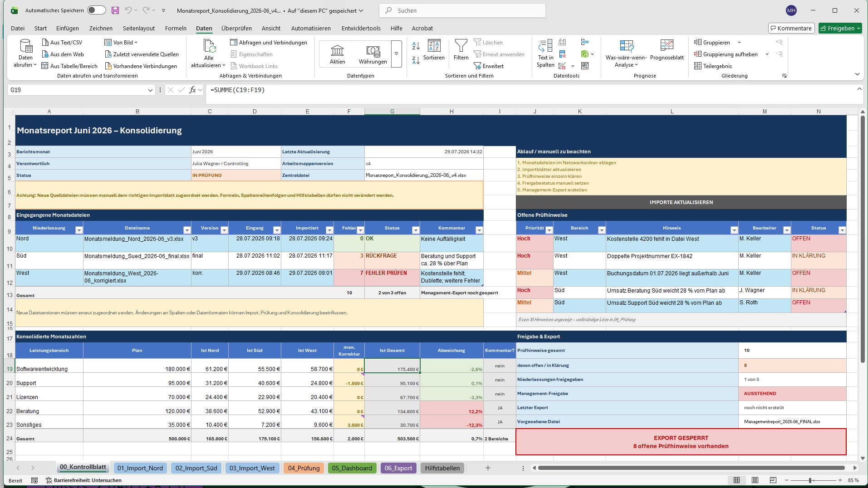Open Abfragen und Verbindungen pane
Viewport: 868px width, 488px height.
tap(269, 42)
